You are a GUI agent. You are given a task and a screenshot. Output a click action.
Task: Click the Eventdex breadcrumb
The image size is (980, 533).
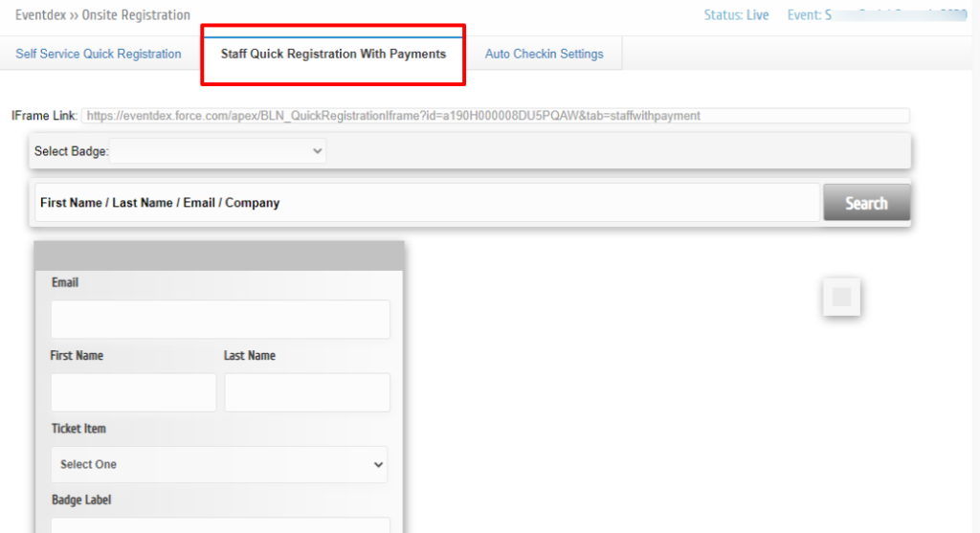click(39, 15)
